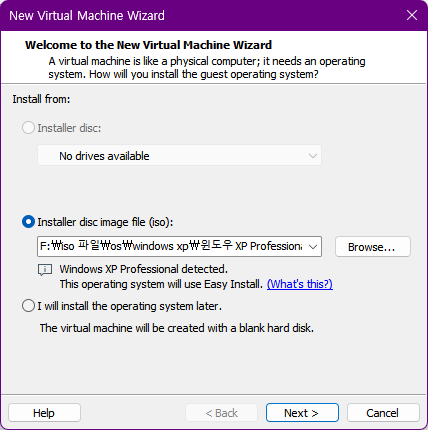Select the Installer disc radio button
The height and width of the screenshot is (430, 428).
click(28, 128)
